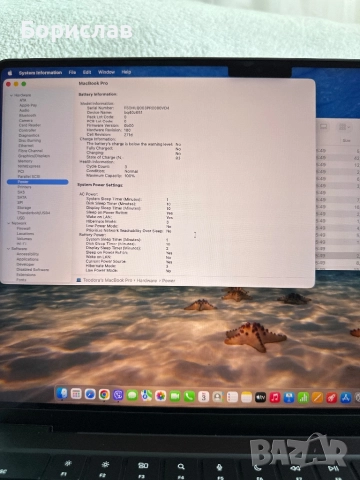Collapse the Software section chevron

8,249
